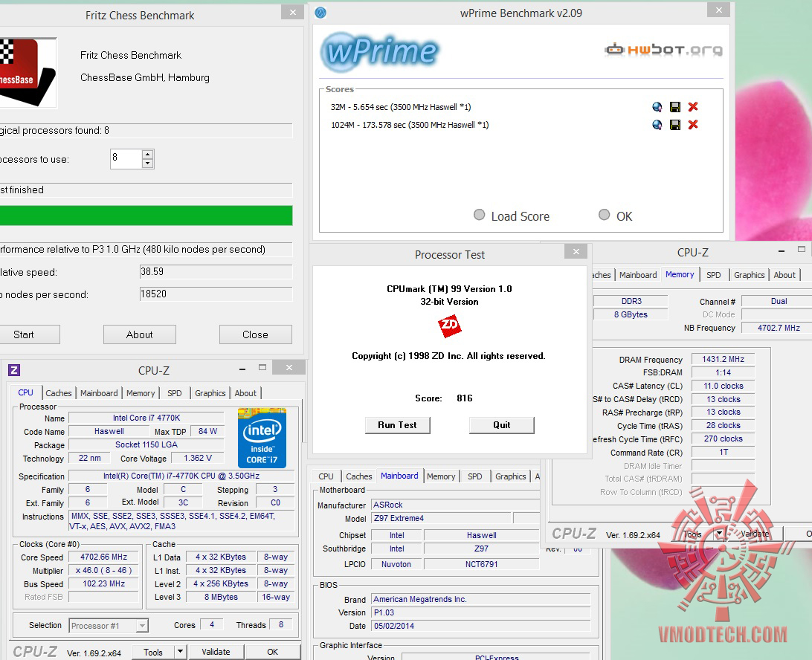
Task: Click the relative speed value 38.59
Action: (216, 271)
